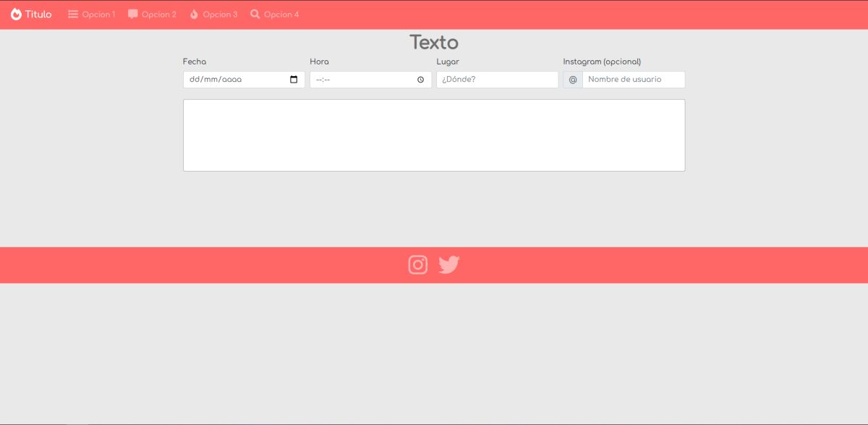Click the @ symbol addon

573,80
